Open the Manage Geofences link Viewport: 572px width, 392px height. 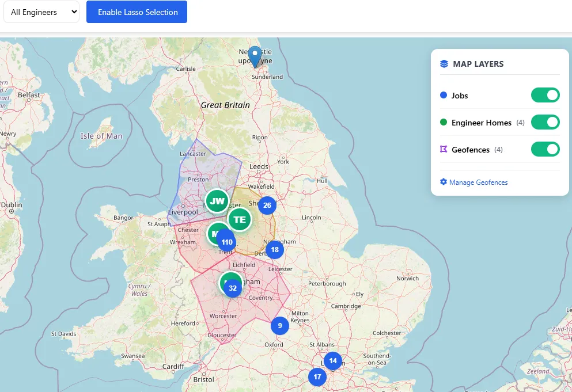point(478,182)
